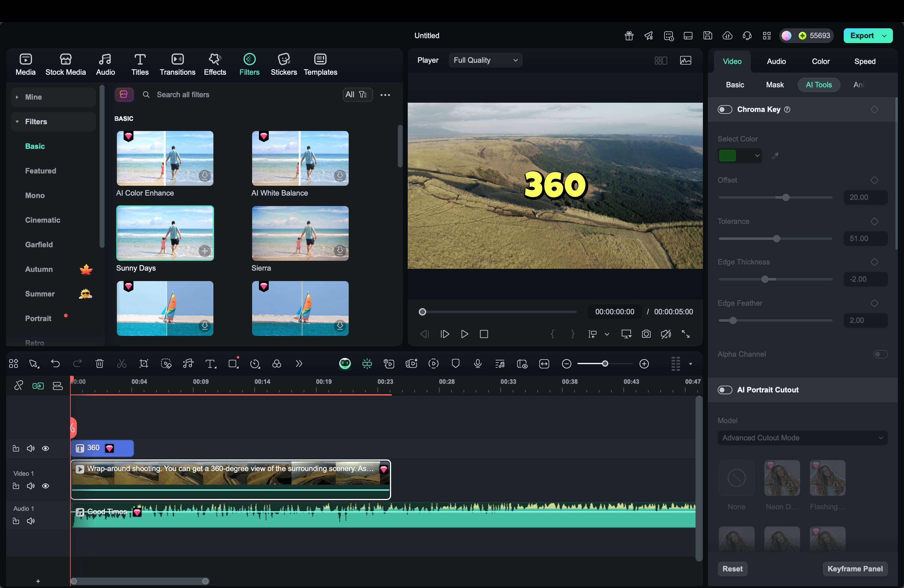Open the Select Color dropdown arrow
904x588 pixels.
coord(757,155)
